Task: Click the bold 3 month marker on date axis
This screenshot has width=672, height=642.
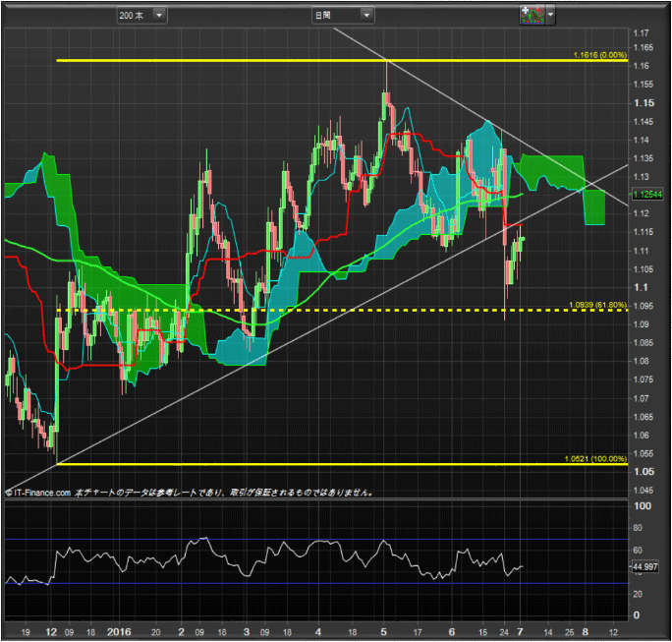Action: [247, 632]
